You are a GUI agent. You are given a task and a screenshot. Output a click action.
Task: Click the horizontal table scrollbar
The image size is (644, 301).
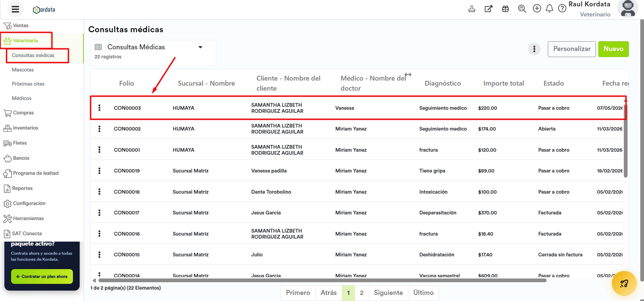point(322,281)
